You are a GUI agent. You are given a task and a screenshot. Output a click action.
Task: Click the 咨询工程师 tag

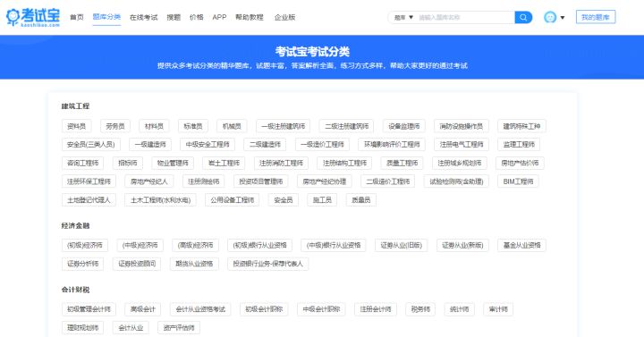82,163
